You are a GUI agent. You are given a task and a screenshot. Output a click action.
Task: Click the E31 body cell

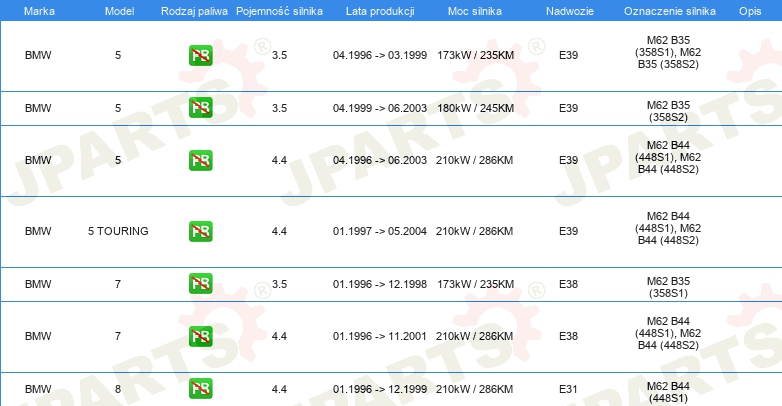tap(568, 389)
